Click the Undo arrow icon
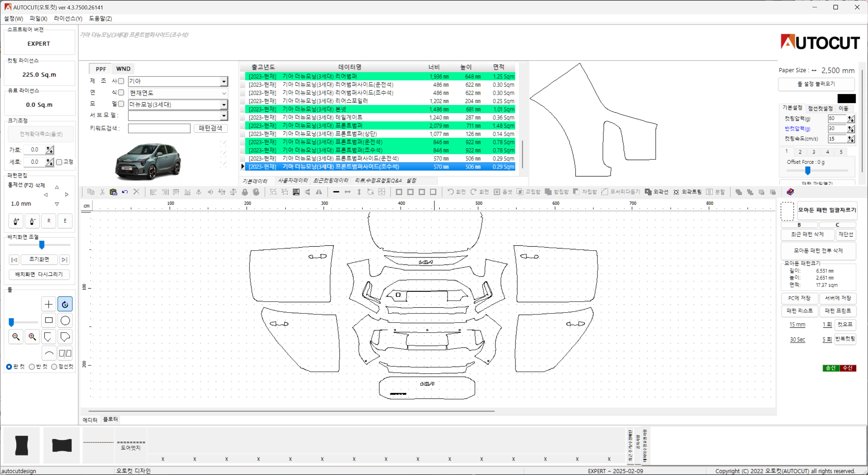Image resolution: width=868 pixels, height=475 pixels. click(125, 192)
